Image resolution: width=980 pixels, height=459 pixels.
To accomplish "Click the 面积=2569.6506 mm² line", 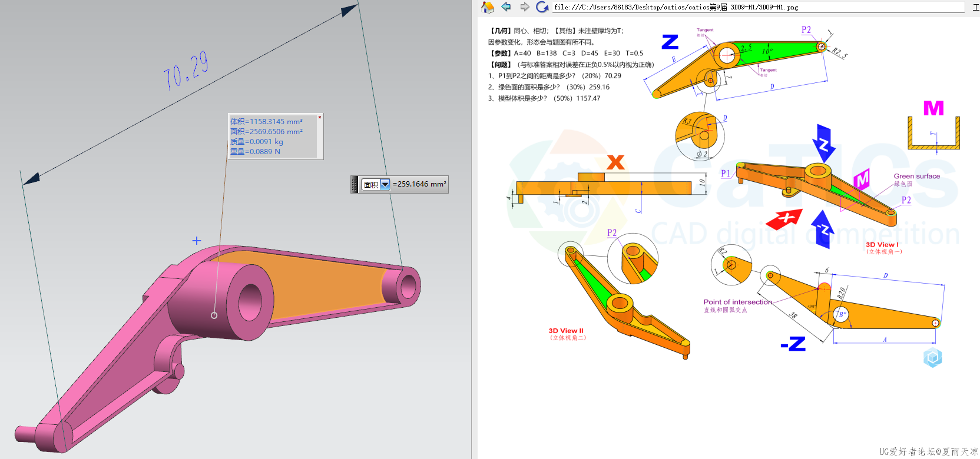I will 266,132.
